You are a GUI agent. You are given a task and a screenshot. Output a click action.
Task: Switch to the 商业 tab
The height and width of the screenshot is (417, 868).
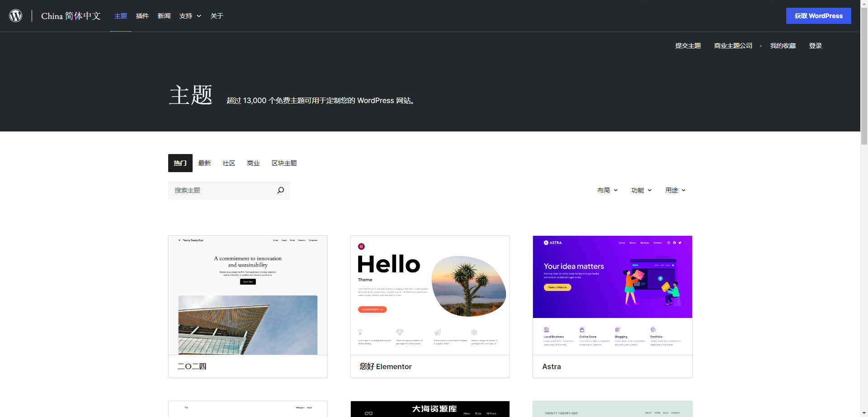[254, 163]
